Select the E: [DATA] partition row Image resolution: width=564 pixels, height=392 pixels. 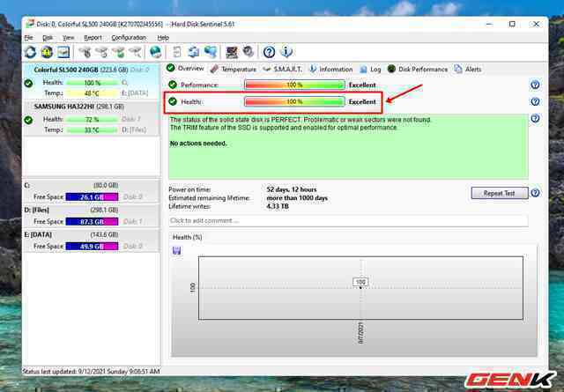click(x=91, y=240)
